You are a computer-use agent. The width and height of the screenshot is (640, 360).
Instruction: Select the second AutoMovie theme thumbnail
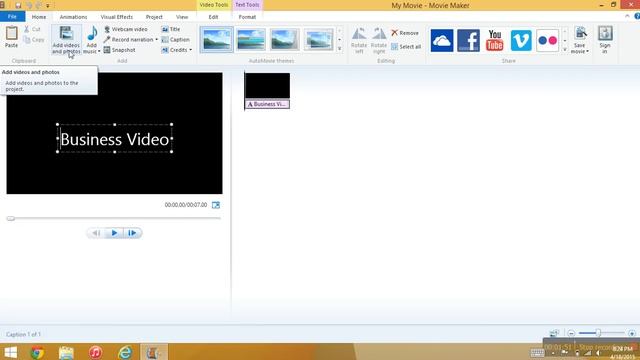(251, 40)
